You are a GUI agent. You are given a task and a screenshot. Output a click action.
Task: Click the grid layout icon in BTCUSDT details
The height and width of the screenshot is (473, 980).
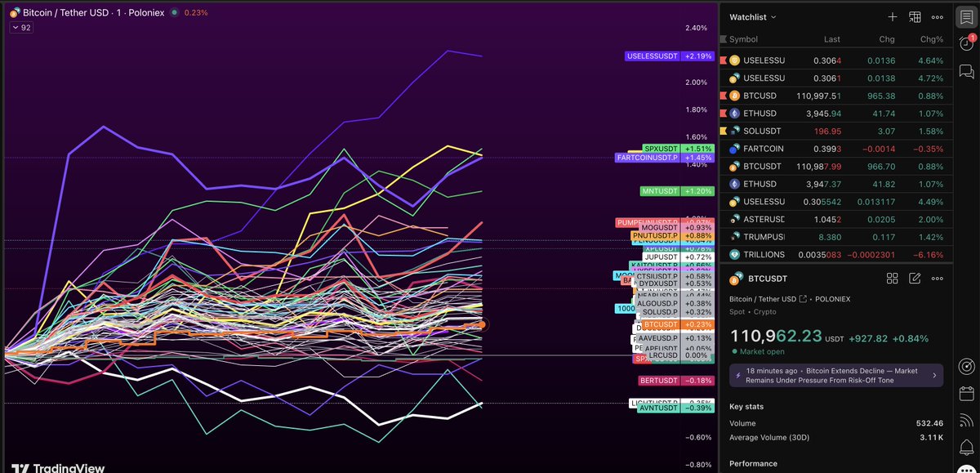pyautogui.click(x=893, y=279)
